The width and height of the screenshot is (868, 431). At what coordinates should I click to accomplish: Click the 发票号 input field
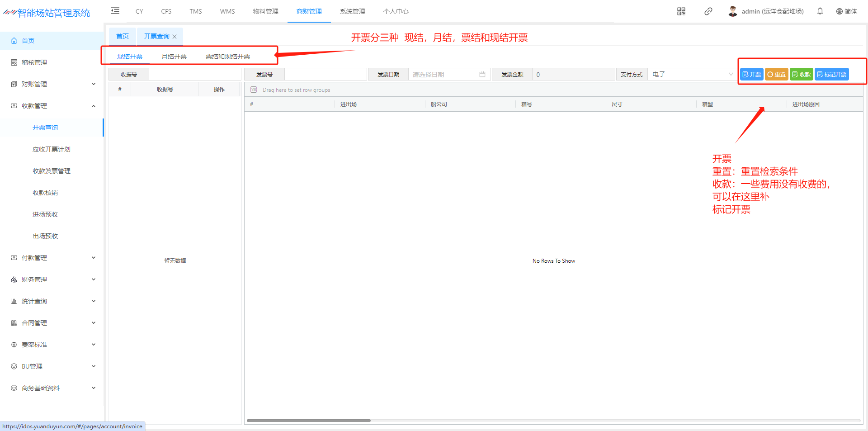tap(325, 75)
